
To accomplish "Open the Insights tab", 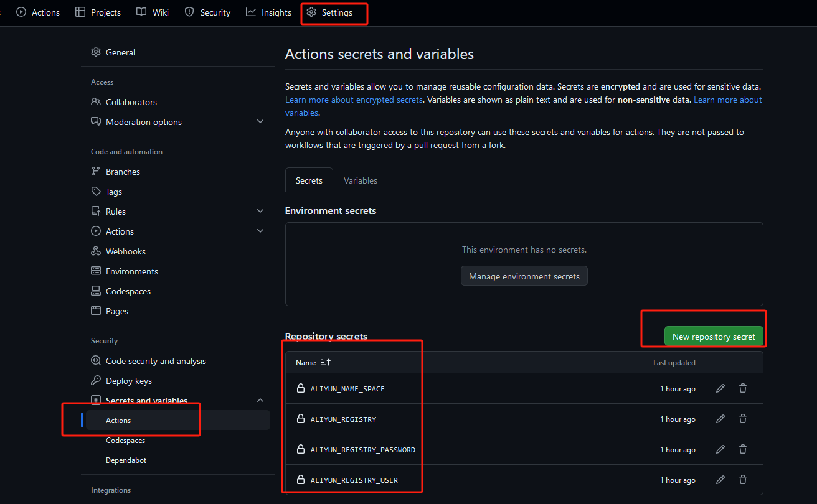I will 268,12.
